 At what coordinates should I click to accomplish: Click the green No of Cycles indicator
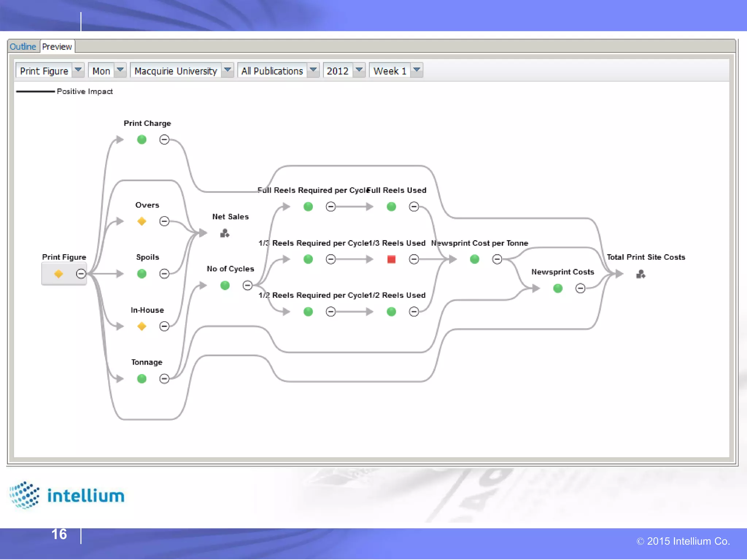pos(225,285)
